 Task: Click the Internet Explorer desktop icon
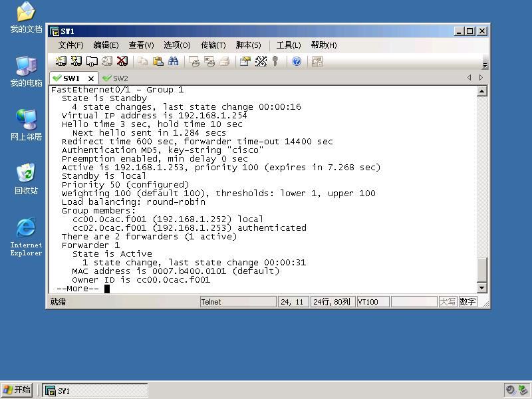point(26,237)
